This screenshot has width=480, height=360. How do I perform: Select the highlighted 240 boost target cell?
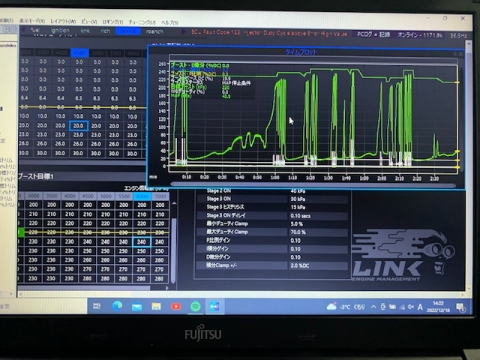click(x=142, y=242)
